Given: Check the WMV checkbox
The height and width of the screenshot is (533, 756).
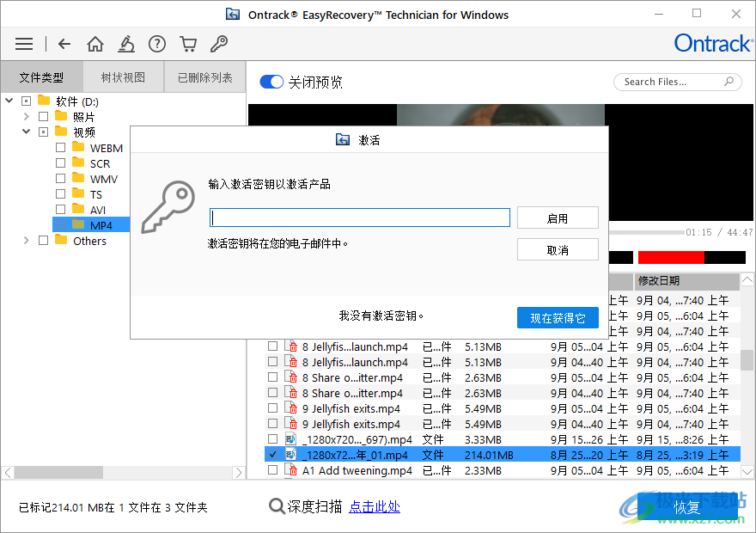Looking at the screenshot, I should click(60, 179).
